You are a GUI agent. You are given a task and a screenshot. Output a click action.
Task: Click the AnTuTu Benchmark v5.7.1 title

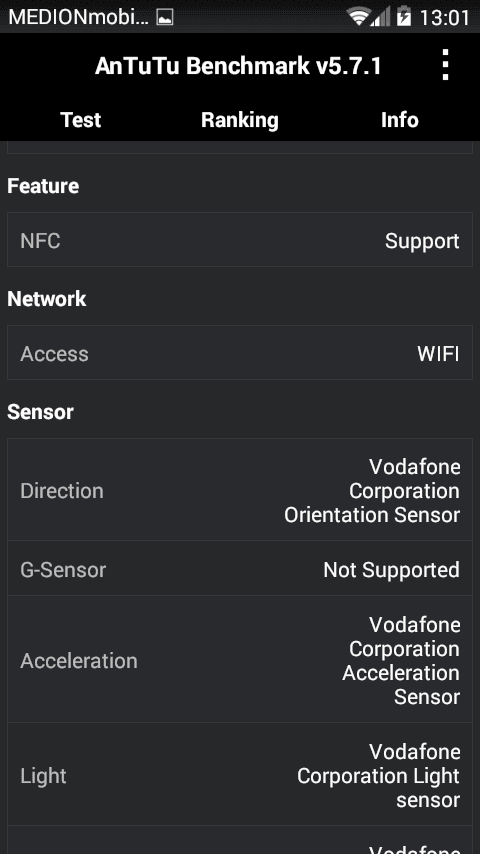(x=238, y=66)
